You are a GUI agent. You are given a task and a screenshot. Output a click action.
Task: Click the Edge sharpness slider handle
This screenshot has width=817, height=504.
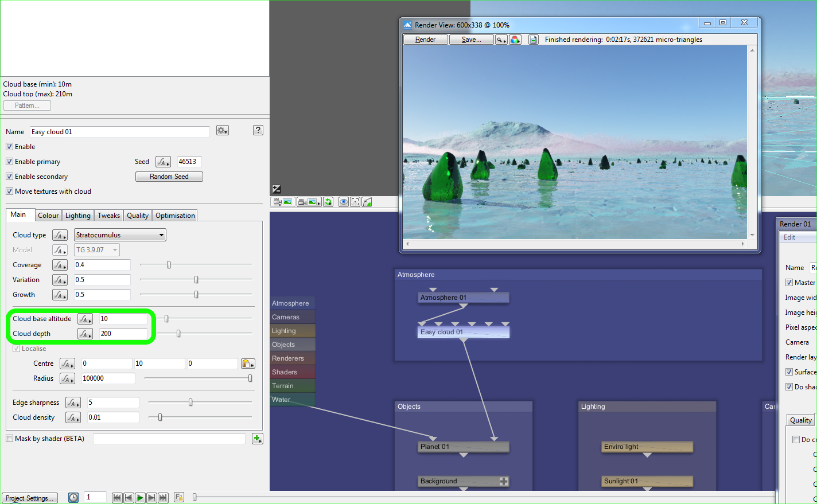pos(190,403)
